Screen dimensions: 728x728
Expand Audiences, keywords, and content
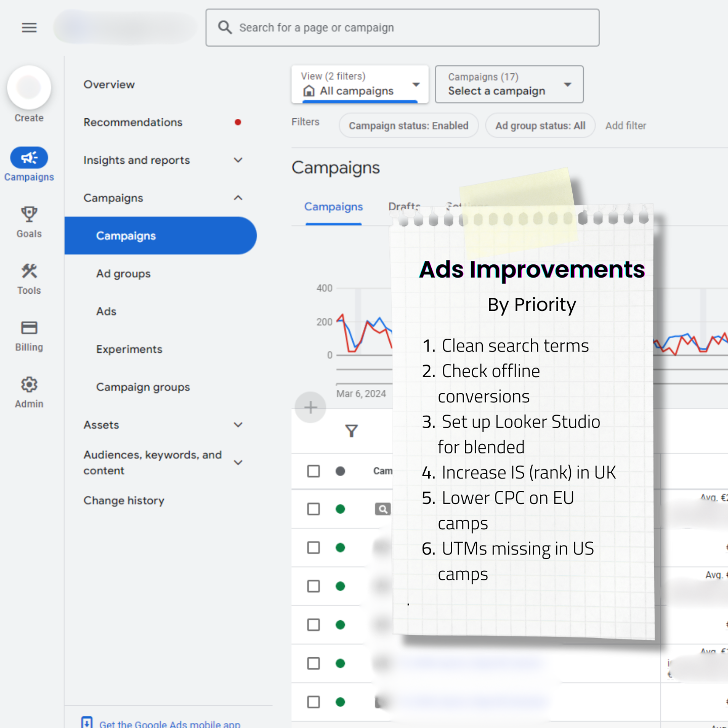pyautogui.click(x=238, y=463)
